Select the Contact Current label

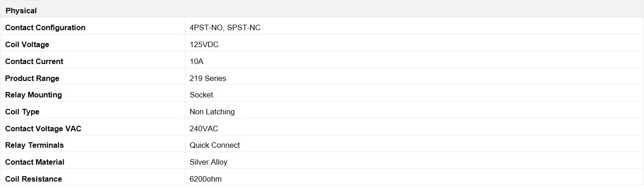(34, 61)
